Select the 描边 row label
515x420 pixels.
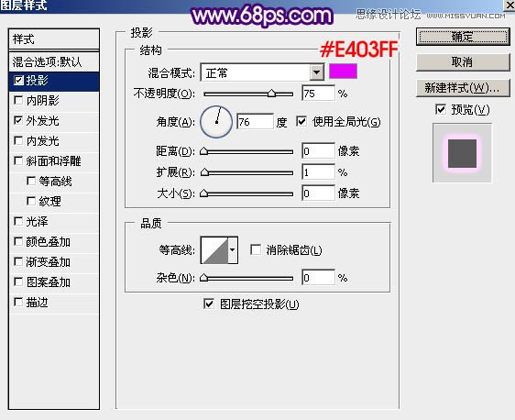click(38, 303)
